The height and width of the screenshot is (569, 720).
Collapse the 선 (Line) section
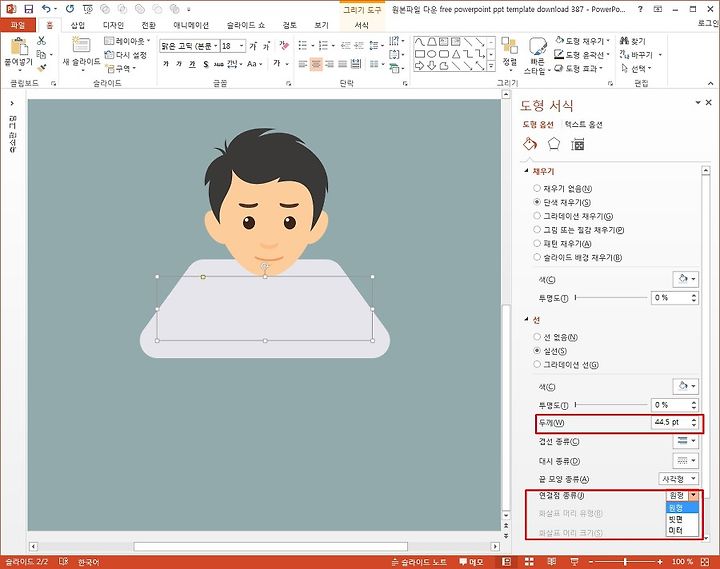[x=527, y=320]
